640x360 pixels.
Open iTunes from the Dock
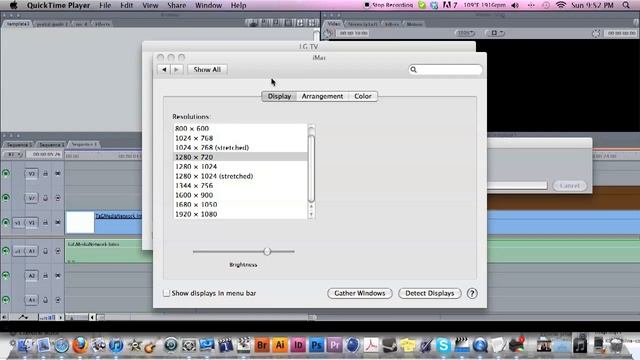[116, 345]
